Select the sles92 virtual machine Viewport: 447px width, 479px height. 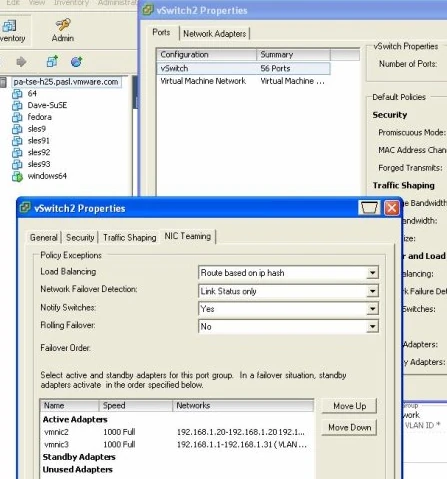click(39, 152)
